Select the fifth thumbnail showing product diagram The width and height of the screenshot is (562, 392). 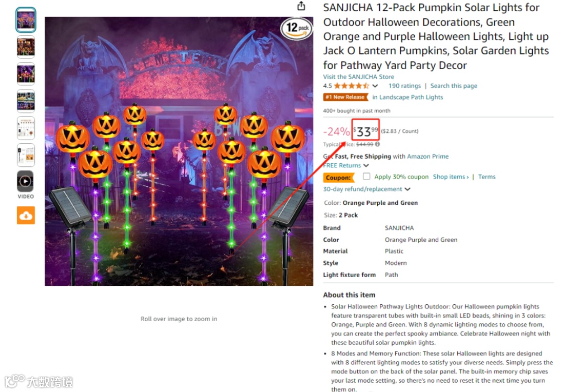click(26, 128)
